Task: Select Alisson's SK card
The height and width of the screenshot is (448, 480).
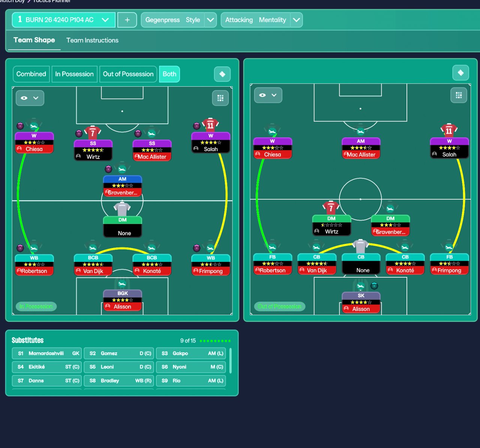Action: [x=361, y=303]
